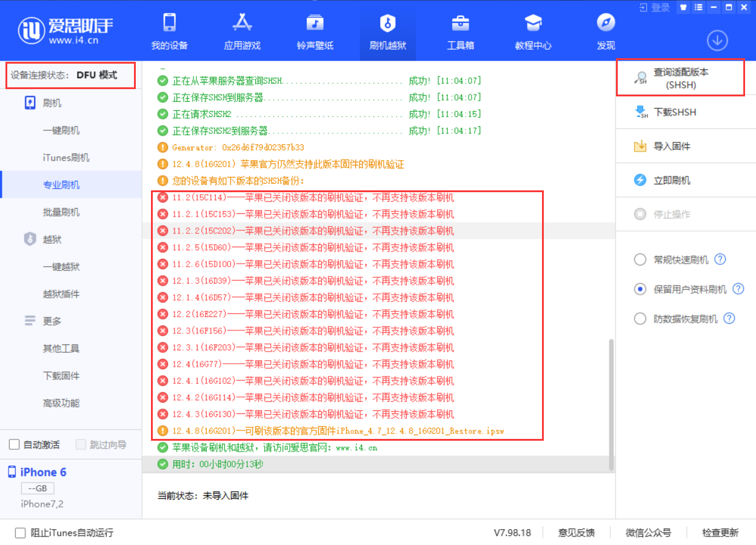
Task: Open the 应用游戏 tab
Action: (x=242, y=32)
